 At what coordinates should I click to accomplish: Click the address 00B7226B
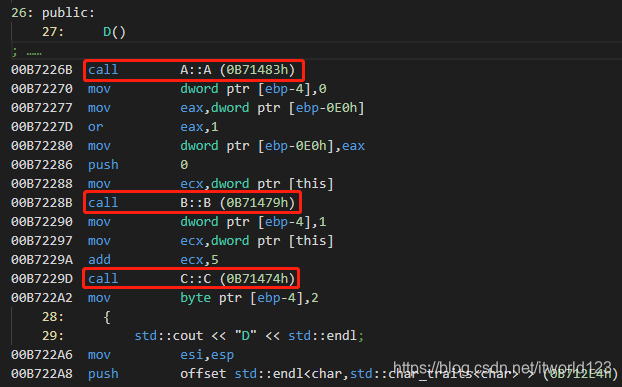point(42,70)
